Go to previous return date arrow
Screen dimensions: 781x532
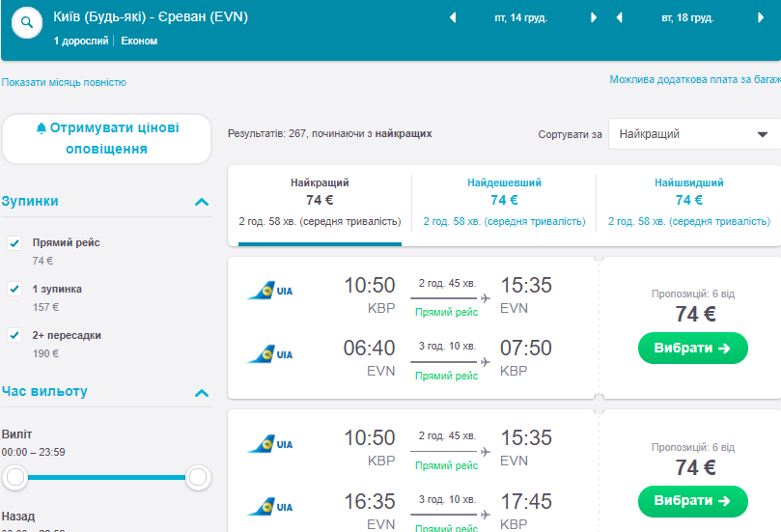pyautogui.click(x=619, y=18)
